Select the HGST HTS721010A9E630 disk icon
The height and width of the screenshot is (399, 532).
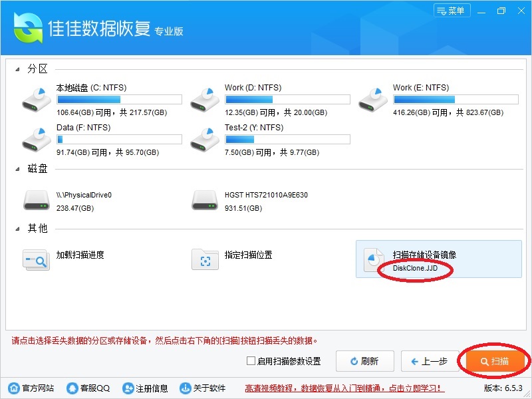point(205,199)
